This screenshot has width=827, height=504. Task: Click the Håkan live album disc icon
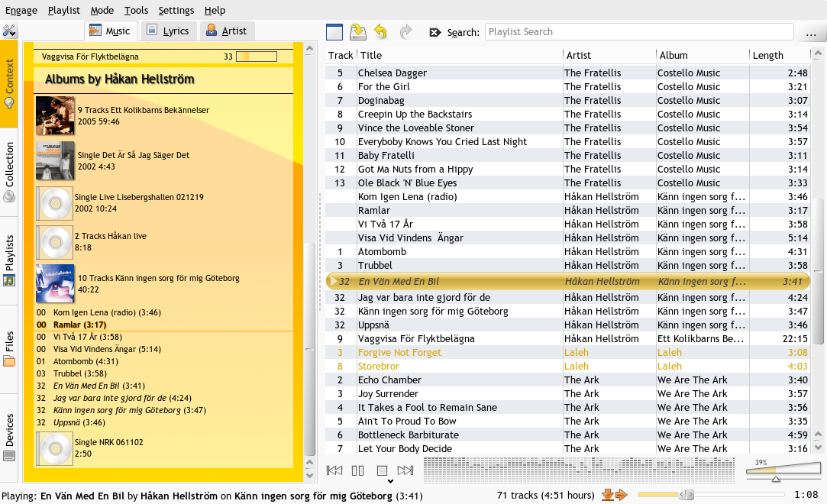55,242
